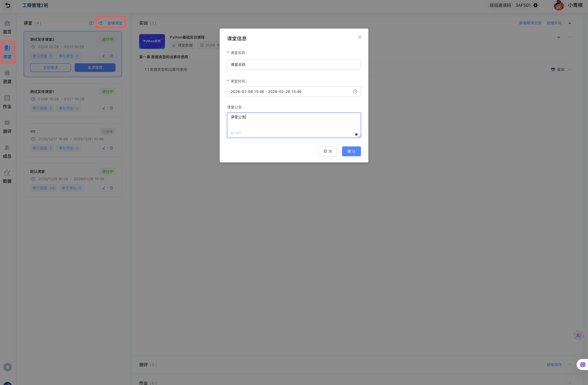Collapse the Python基础实训课程 chapter list
Screen dimensions: 588x385
click(559, 37)
